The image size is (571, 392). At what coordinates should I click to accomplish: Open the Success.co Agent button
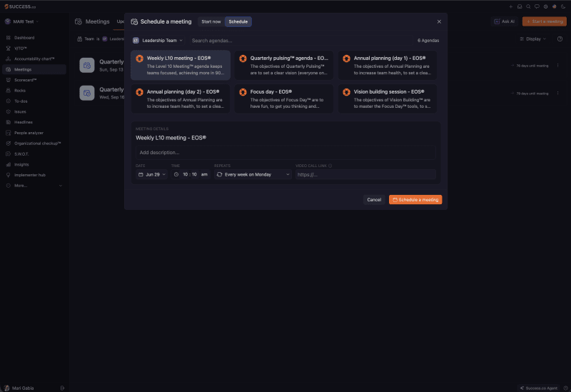coord(539,388)
